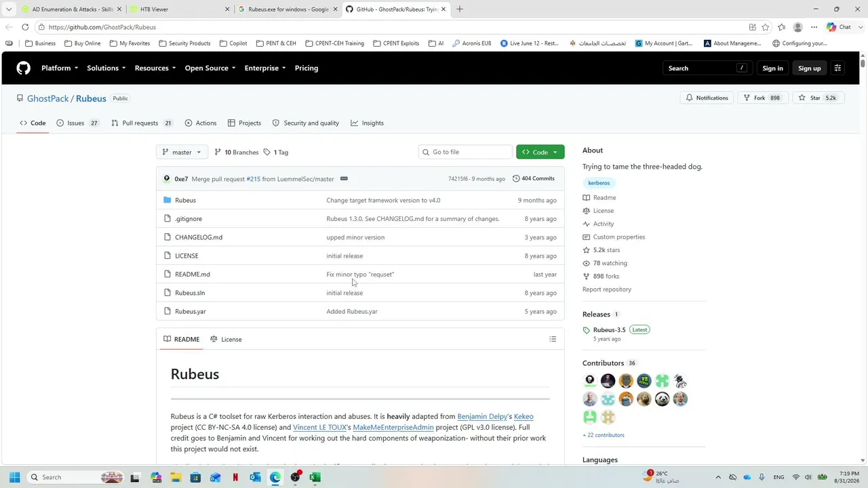The width and height of the screenshot is (868, 488).
Task: Click Pricing in GitHub header
Action: [307, 68]
